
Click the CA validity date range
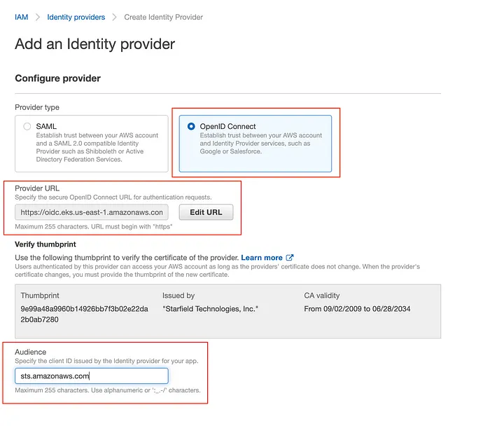tap(357, 309)
